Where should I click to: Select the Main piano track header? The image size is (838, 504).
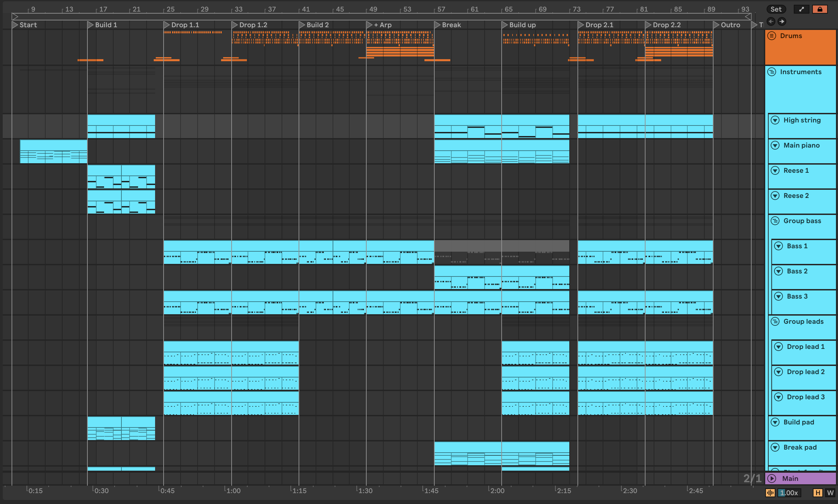(801, 145)
